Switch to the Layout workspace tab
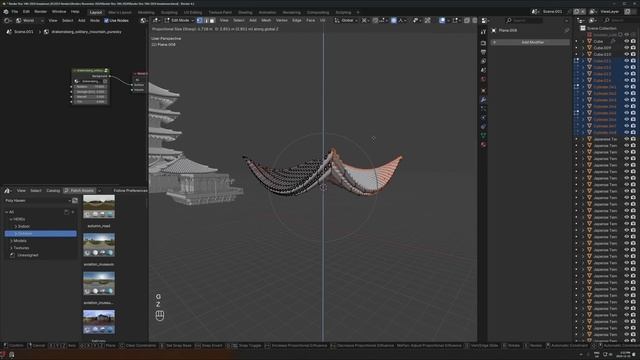 pyautogui.click(x=96, y=12)
